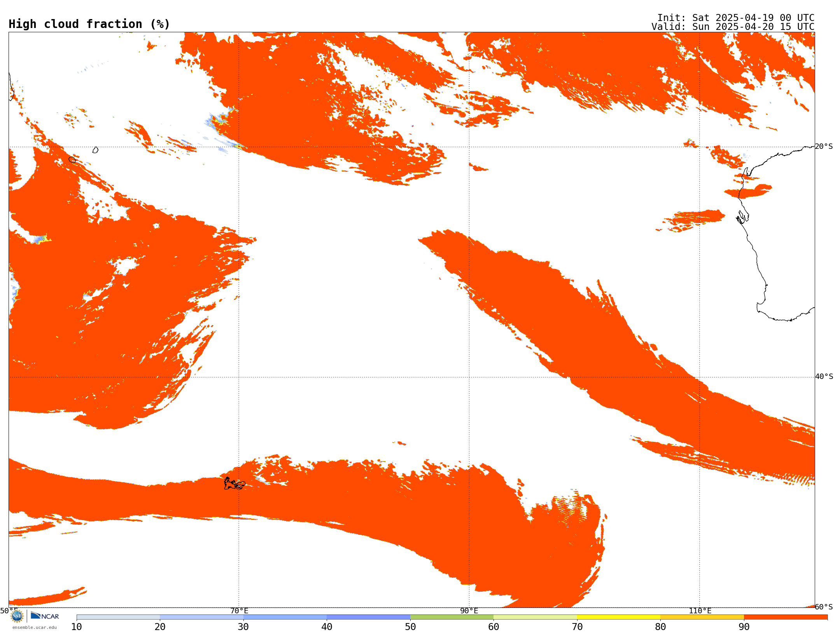Click the Kerguelen Islands outline on map
This screenshot has height=632, width=840.
[x=234, y=484]
